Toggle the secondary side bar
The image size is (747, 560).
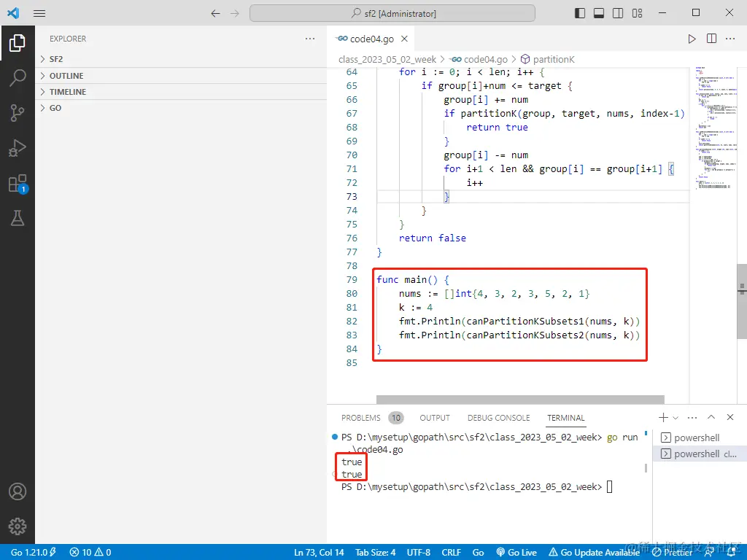[618, 13]
